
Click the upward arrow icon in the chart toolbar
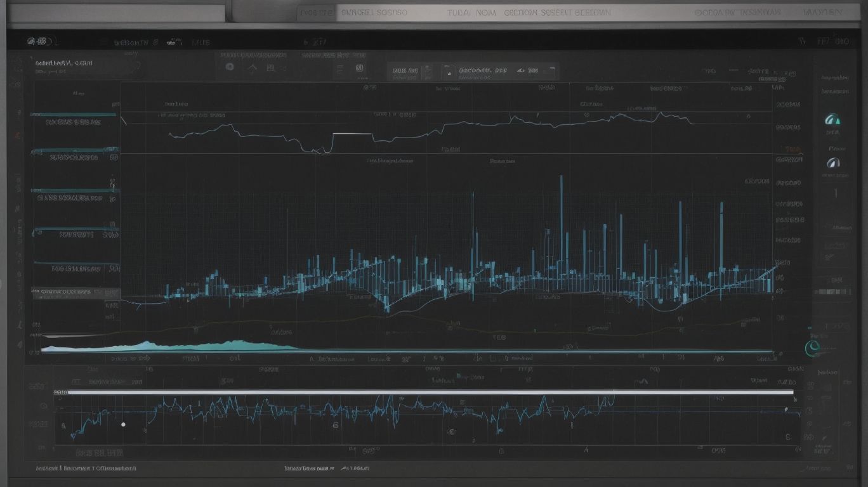252,68
